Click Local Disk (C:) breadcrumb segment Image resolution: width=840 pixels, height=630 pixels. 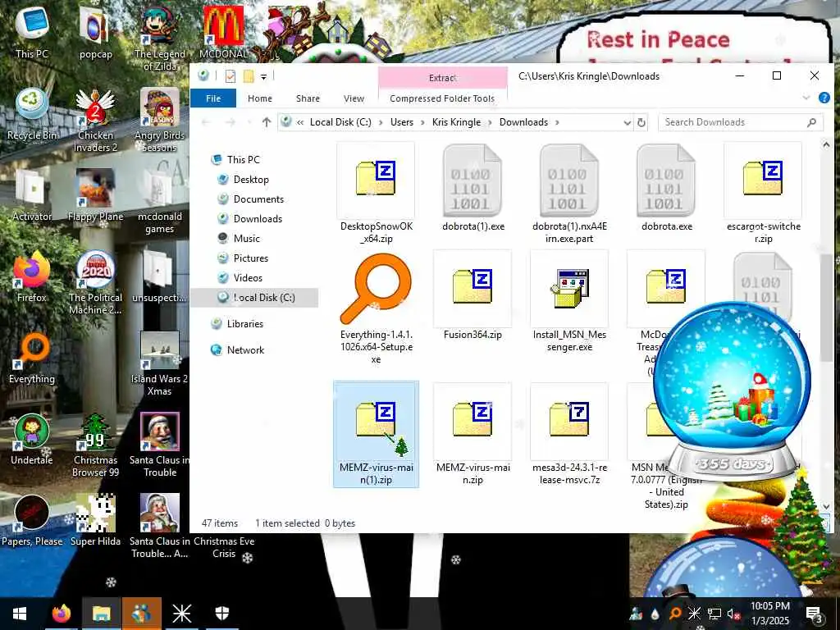coord(340,122)
